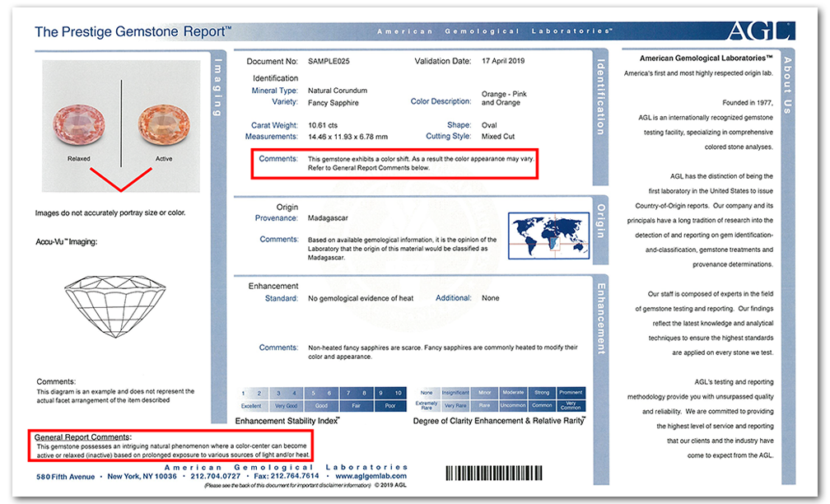Click the Mixed Cut cutting style value
The width and height of the screenshot is (830, 504).
point(497,137)
